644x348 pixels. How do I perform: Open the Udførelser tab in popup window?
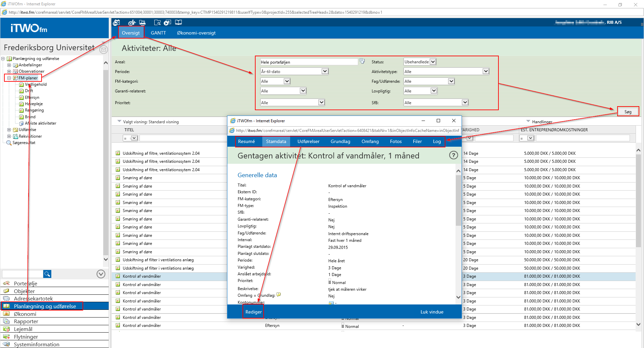(308, 141)
